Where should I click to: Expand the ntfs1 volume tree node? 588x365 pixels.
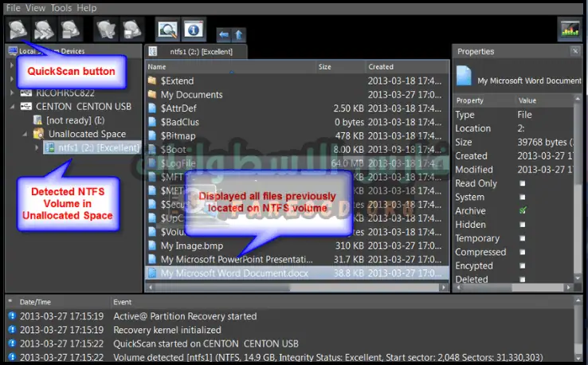[37, 147]
